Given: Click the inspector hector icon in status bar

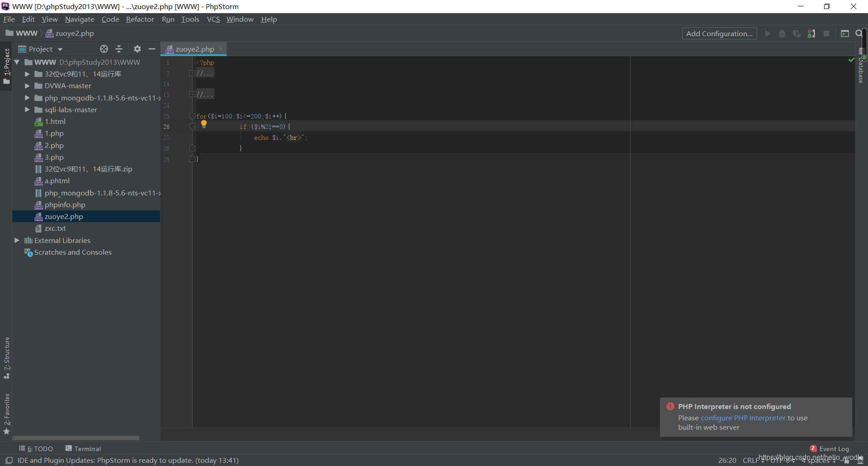Looking at the screenshot, I should [x=860, y=461].
